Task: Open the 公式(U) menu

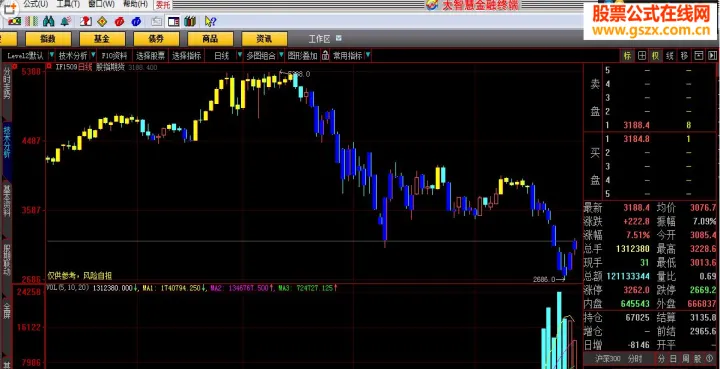Action: point(35,4)
